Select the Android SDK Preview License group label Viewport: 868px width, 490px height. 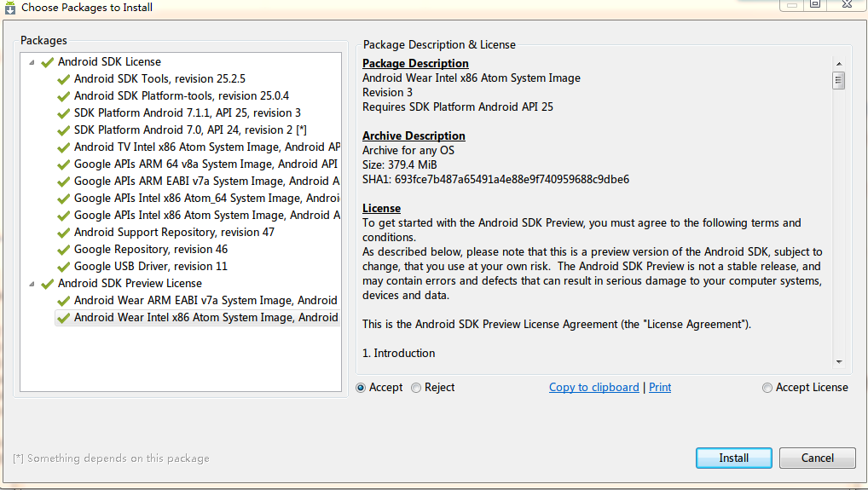pos(130,283)
